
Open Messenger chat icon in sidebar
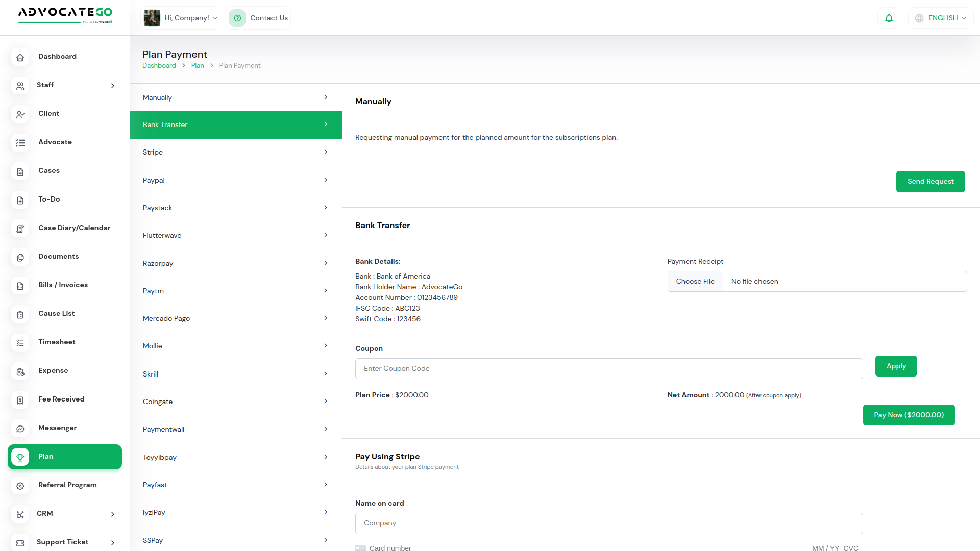tap(20, 429)
